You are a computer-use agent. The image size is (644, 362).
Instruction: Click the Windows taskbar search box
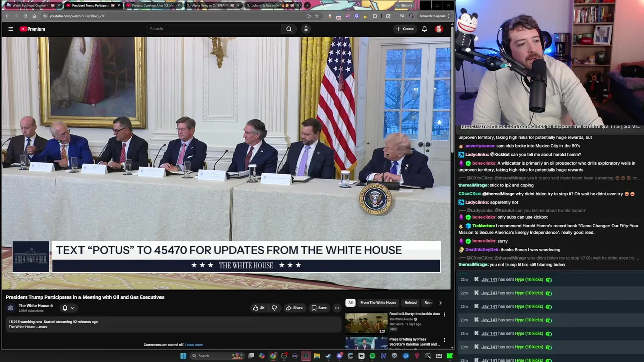(x=216, y=356)
